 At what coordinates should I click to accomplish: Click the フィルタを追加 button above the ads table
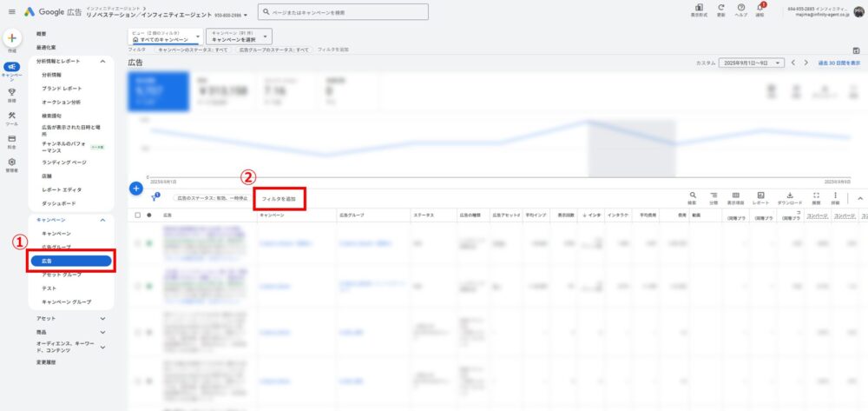point(279,199)
